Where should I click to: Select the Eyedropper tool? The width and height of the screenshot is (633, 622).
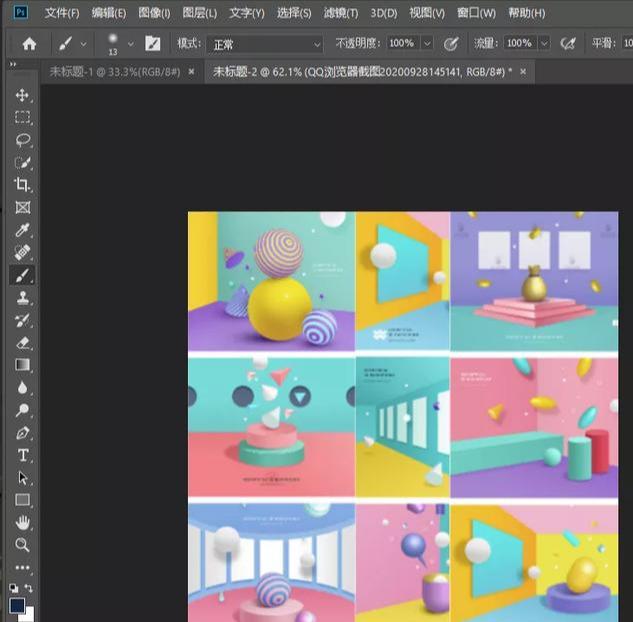click(x=22, y=230)
